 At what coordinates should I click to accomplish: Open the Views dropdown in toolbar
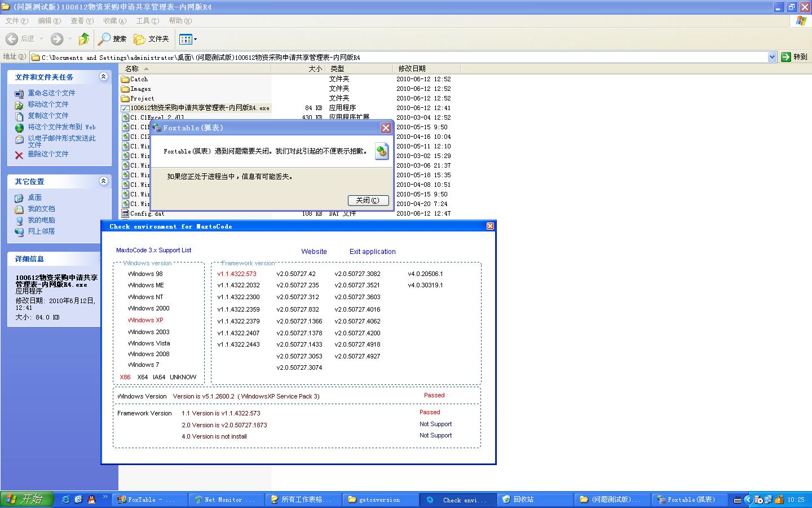pos(188,39)
